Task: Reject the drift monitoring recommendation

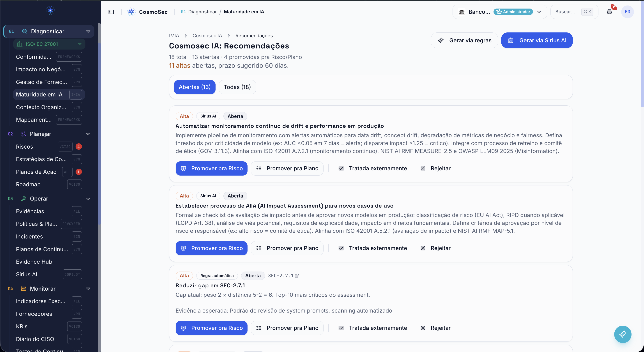Action: (x=435, y=168)
